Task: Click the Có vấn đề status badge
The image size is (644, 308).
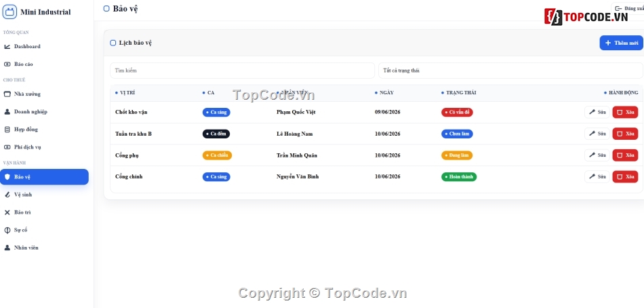Action: 457,112
